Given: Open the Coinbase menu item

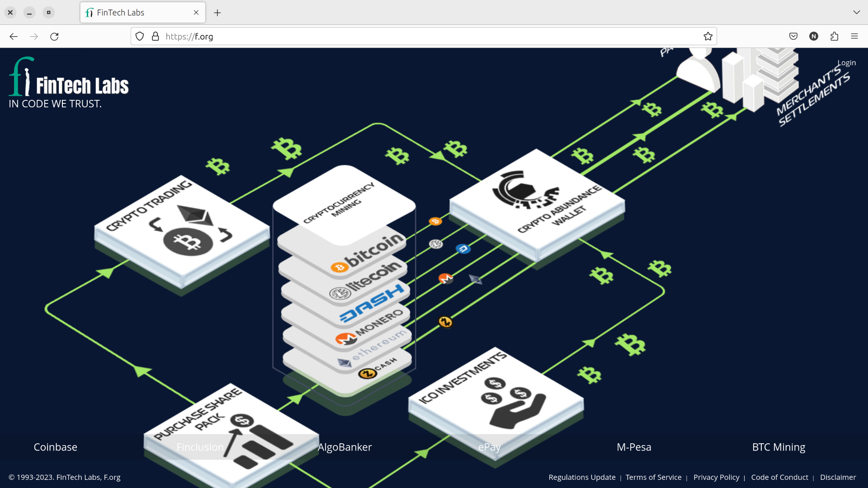Looking at the screenshot, I should (x=56, y=447).
